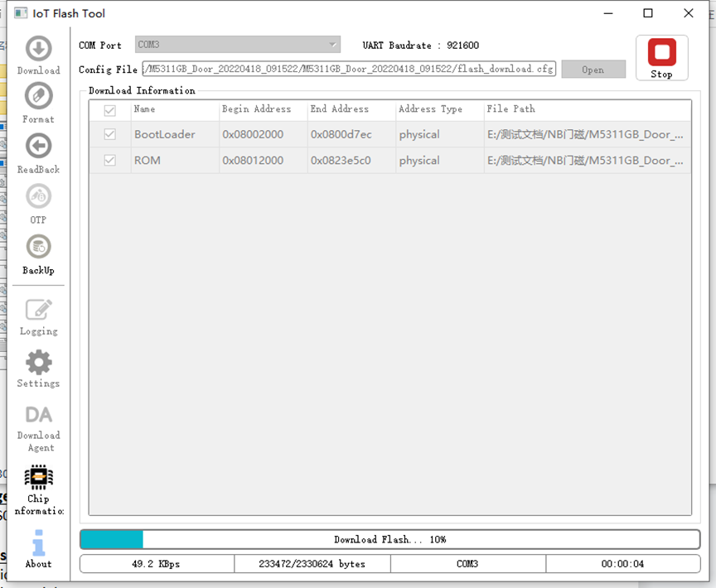Click the Open config file button
The width and height of the screenshot is (716, 588).
(593, 70)
